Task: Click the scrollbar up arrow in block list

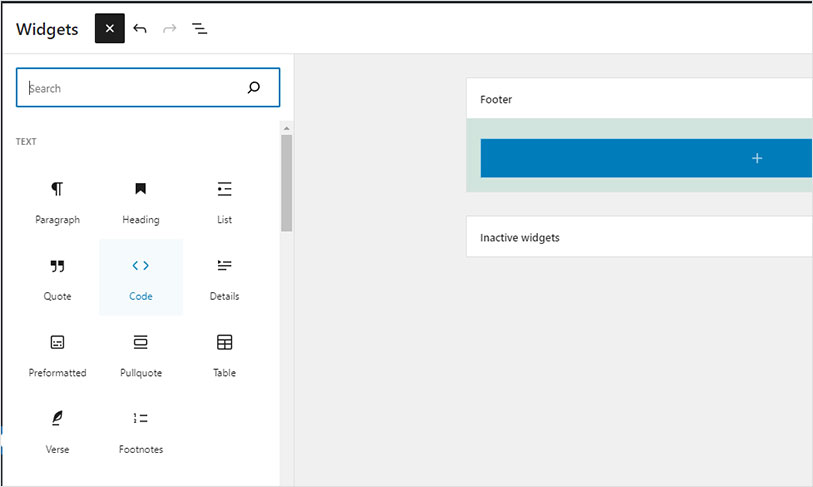Action: 287,128
